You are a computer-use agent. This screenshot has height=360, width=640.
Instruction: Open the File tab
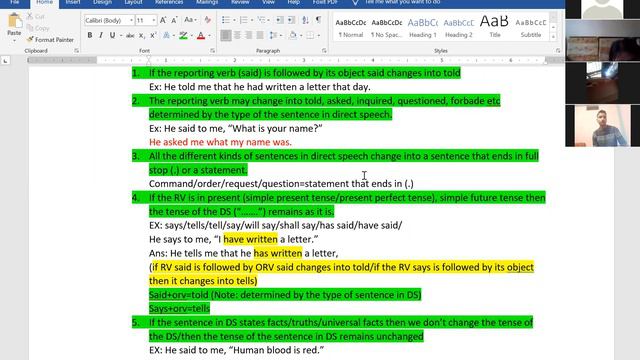(15, 2)
